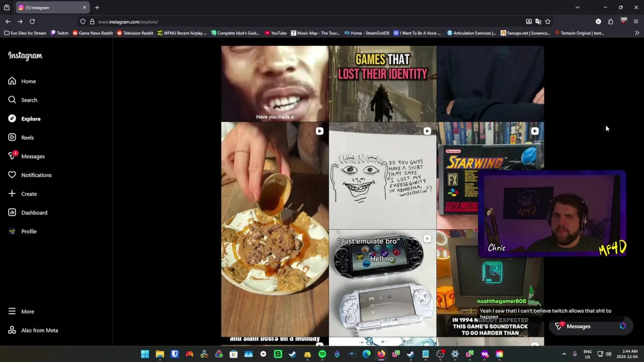This screenshot has height=362, width=644.
Task: Open the Reels section
Action: click(x=22, y=137)
